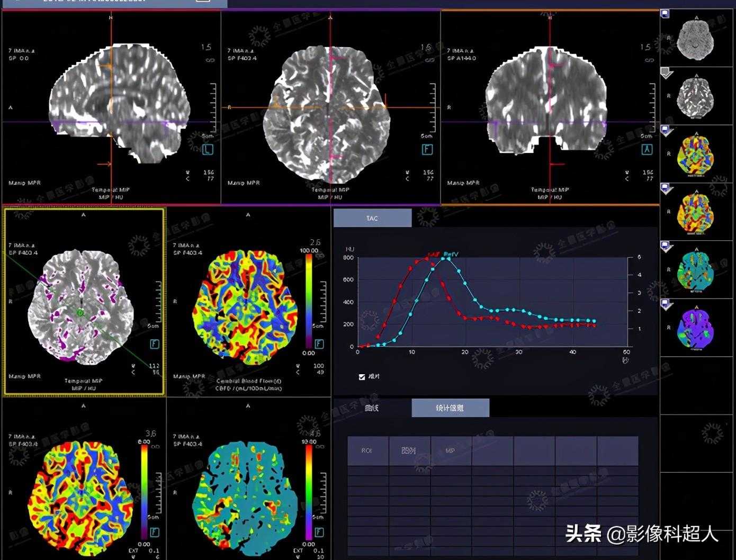Viewport: 736px width, 560px height.
Task: Click the gray badge icon on the white-vessel MIP thumbnail
Action: (x=667, y=73)
